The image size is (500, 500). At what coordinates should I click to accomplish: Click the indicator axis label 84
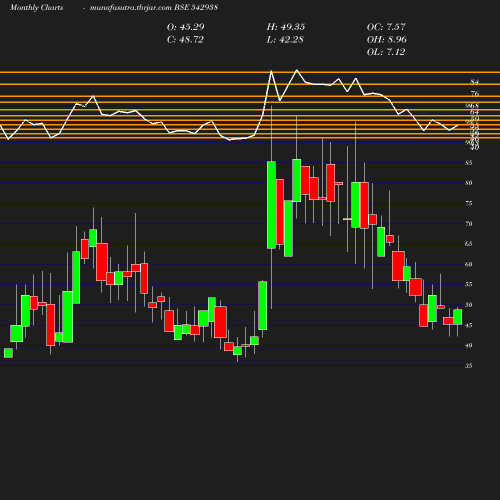tap(475, 82)
